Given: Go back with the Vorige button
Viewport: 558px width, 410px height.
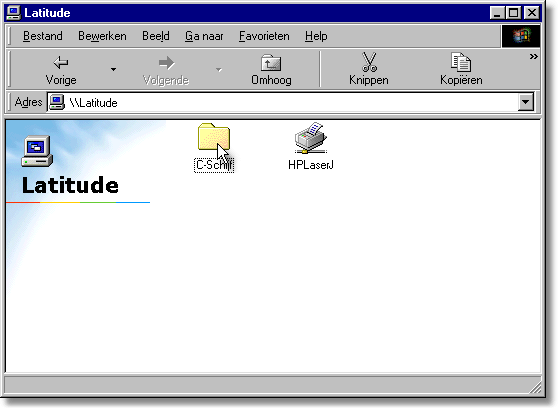Looking at the screenshot, I should (x=60, y=70).
